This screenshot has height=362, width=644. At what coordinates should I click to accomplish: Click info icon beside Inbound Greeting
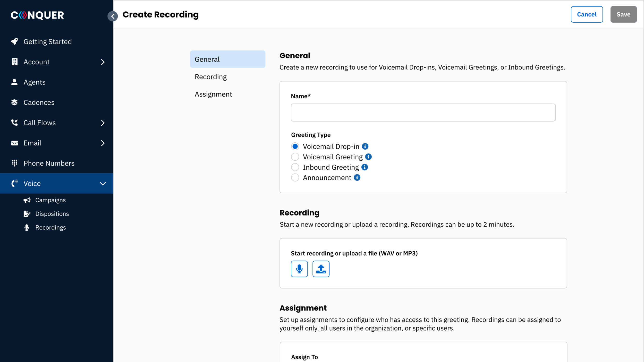tap(365, 167)
